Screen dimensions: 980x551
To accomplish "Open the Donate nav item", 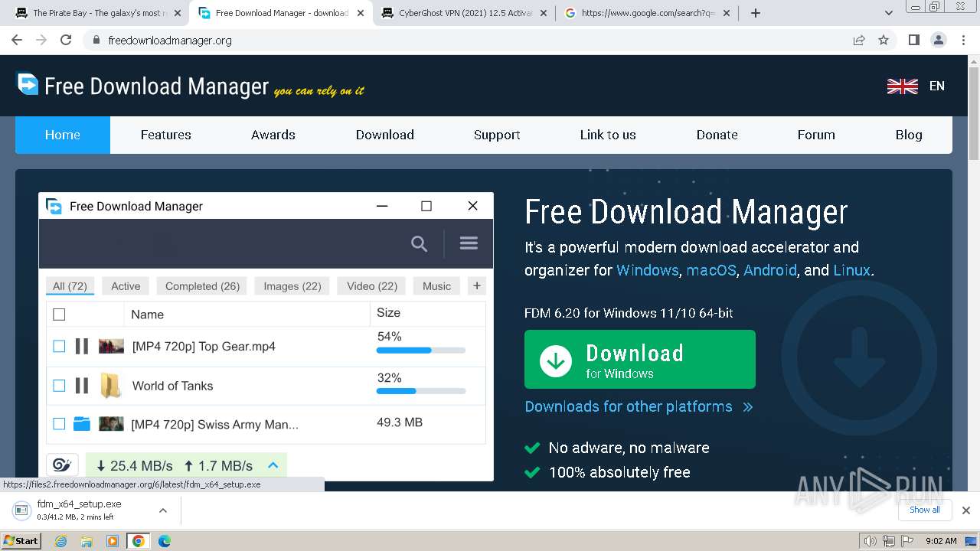I will [717, 135].
